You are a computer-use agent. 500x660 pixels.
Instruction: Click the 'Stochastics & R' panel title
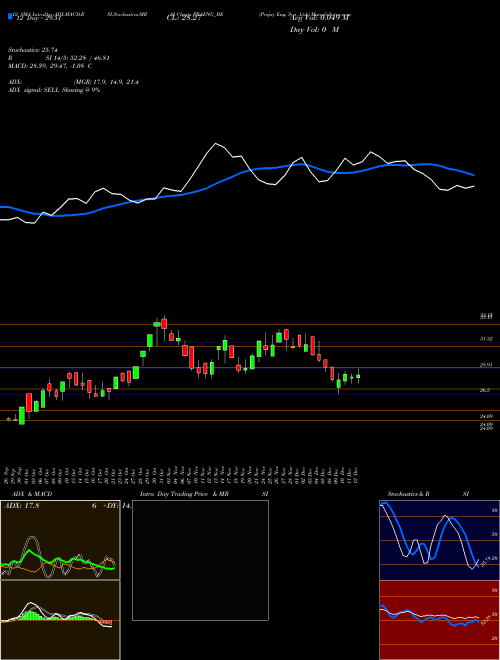pos(409,494)
